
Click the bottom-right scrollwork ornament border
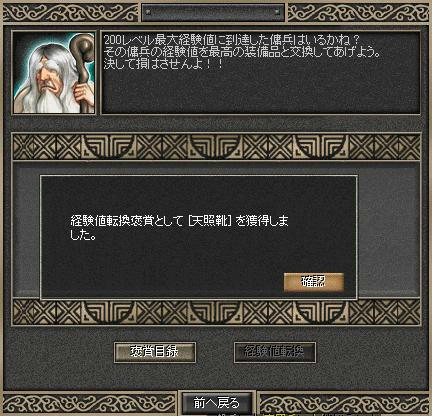[344, 404]
